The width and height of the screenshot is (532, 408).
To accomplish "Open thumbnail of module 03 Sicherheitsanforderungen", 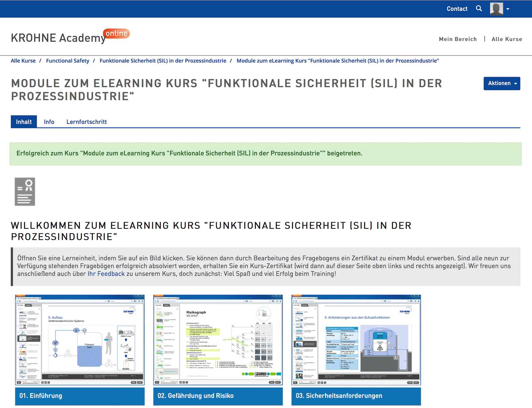I will point(356,340).
